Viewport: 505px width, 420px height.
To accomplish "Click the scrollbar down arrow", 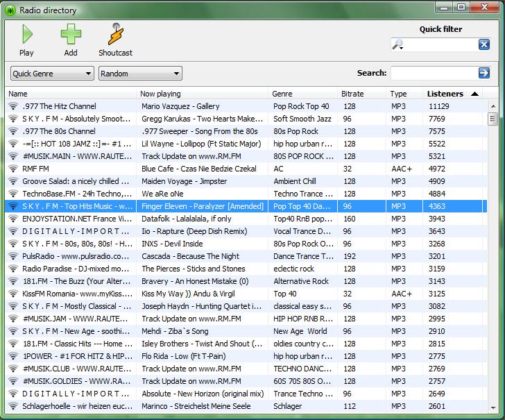I will (x=493, y=408).
